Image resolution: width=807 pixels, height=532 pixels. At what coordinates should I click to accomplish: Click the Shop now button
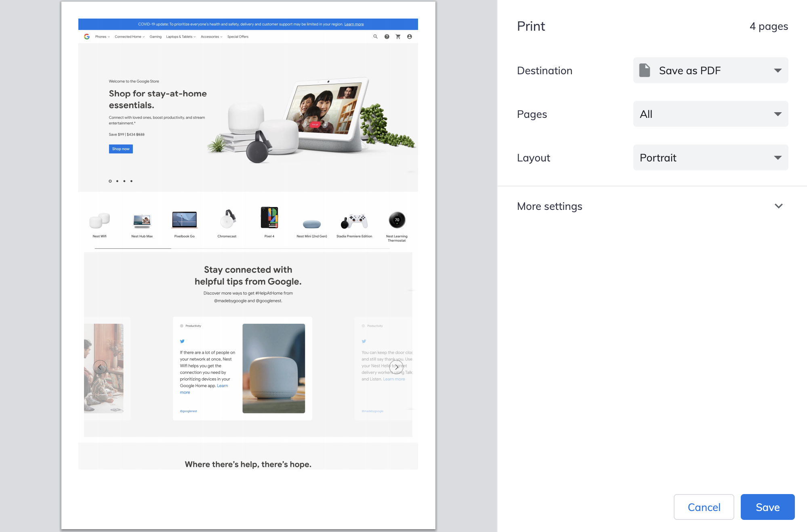[121, 149]
